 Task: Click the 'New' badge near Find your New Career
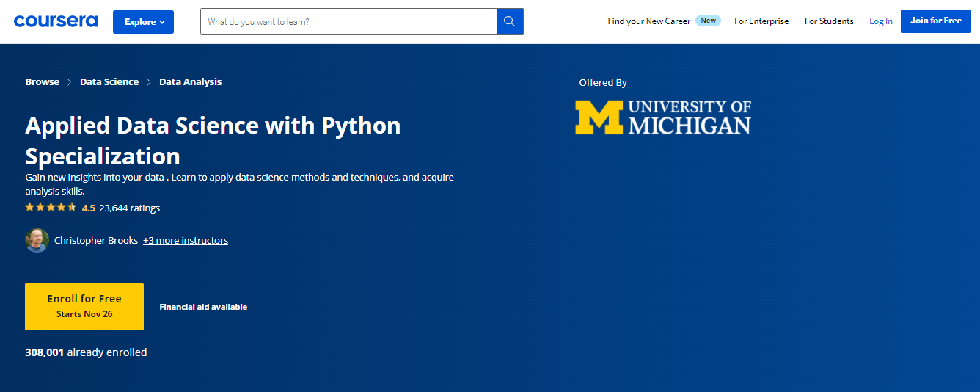point(709,21)
